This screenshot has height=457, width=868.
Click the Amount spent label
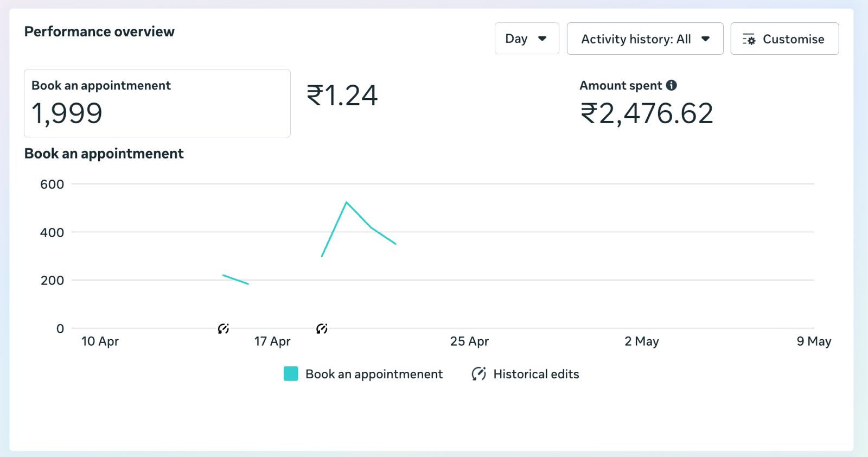point(621,85)
